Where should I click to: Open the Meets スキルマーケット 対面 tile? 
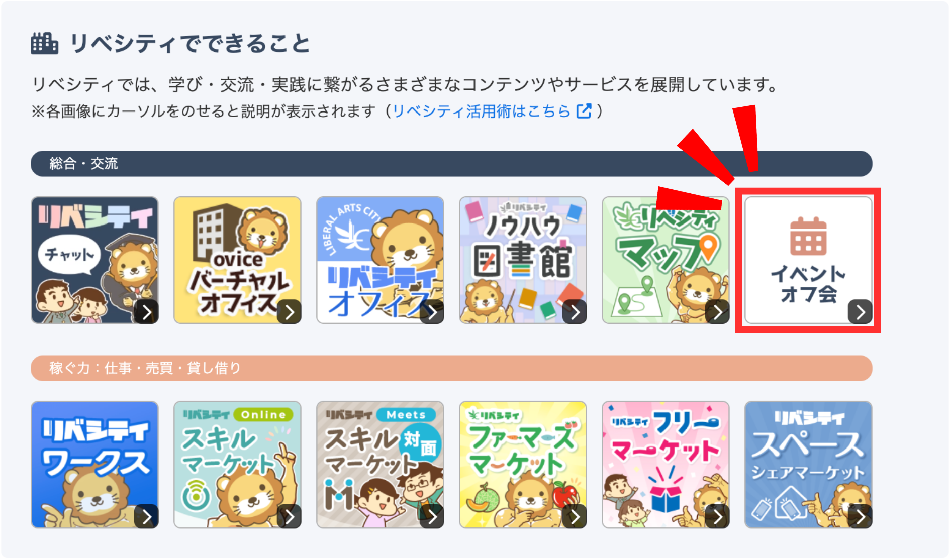click(x=380, y=465)
